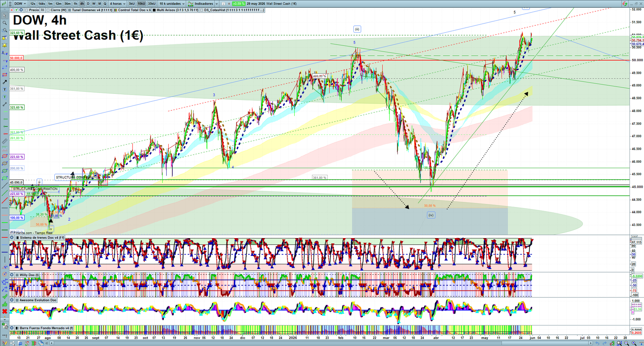Click the Awesome Evolution Doc label
This screenshot has height=346, width=644.
[38, 300]
